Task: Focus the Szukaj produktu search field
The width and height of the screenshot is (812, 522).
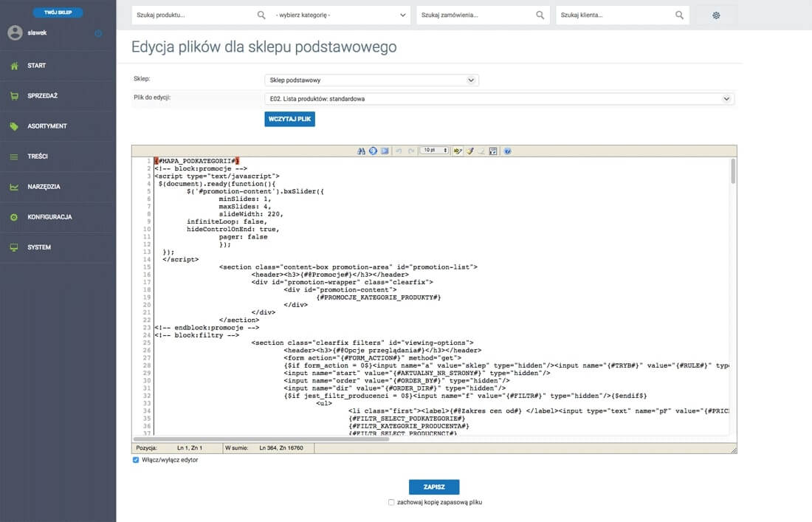Action: pos(194,15)
